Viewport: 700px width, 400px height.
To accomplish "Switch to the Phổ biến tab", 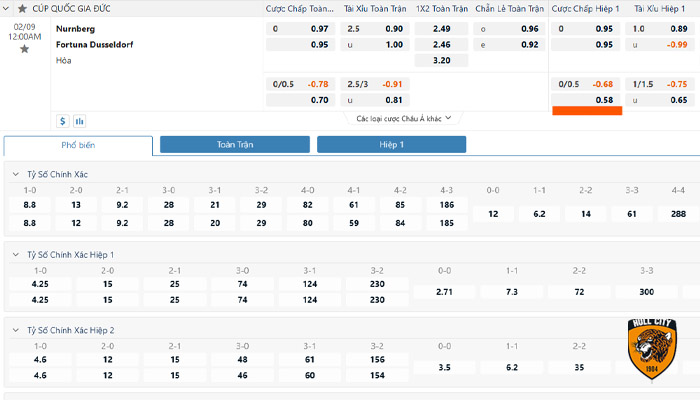I will 78,145.
